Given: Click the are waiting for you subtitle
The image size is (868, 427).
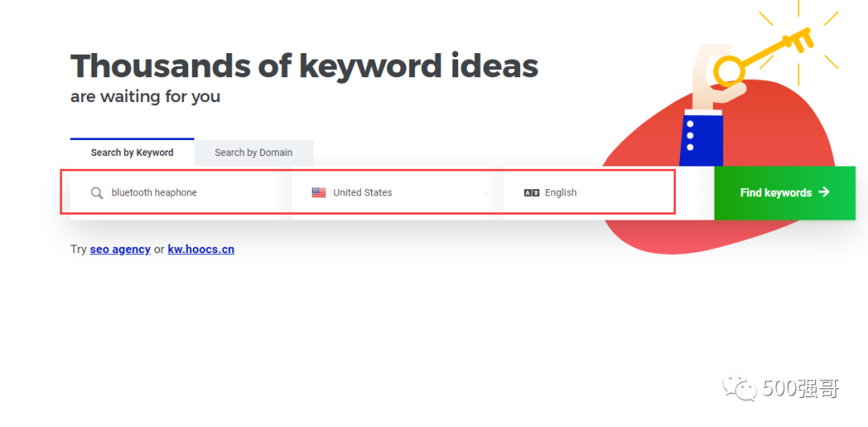Looking at the screenshot, I should (x=145, y=97).
